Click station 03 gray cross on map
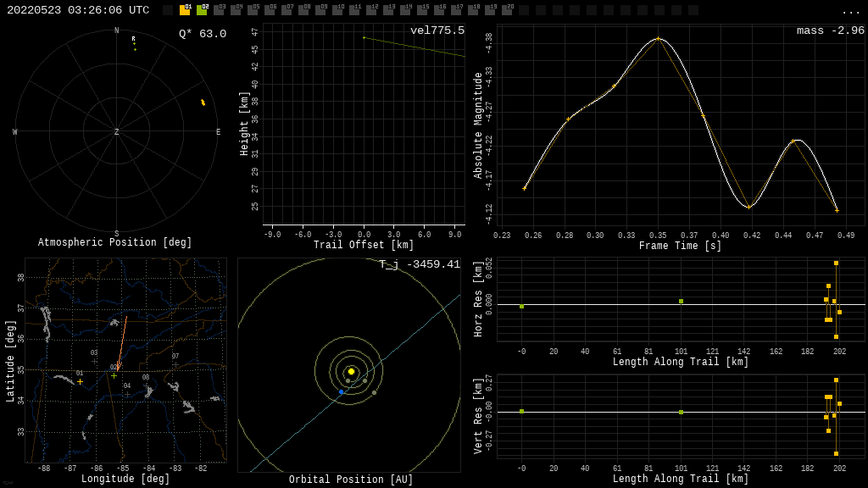This screenshot has width=868, height=488. point(94,362)
